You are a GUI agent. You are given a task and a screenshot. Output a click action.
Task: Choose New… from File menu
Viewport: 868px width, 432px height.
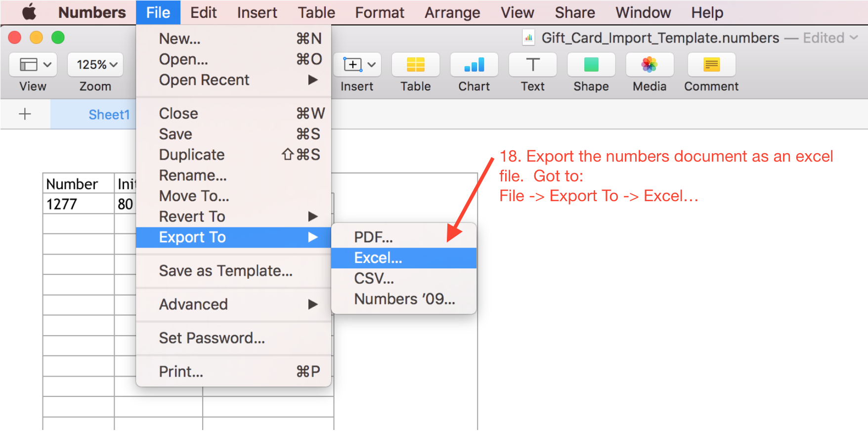[233, 39]
